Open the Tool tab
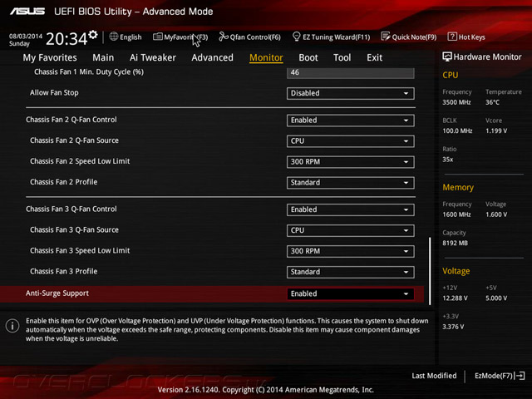This screenshot has height=399, width=532. pos(342,57)
